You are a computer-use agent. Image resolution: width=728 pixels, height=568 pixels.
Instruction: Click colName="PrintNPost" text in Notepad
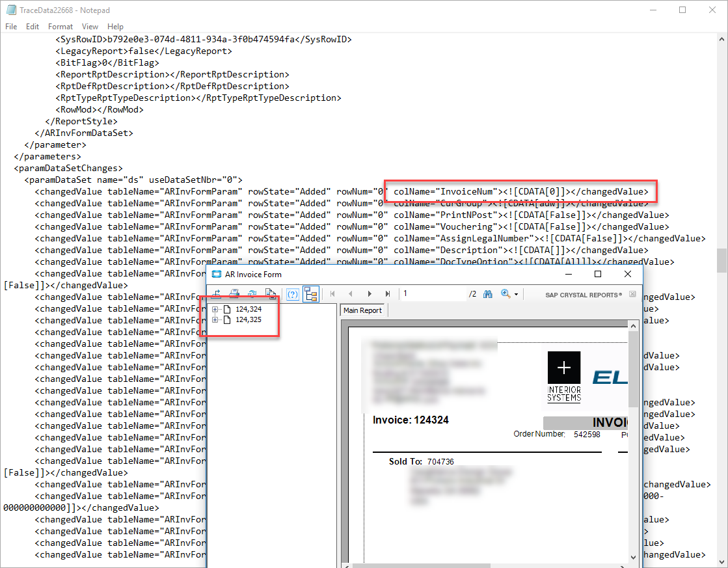446,215
